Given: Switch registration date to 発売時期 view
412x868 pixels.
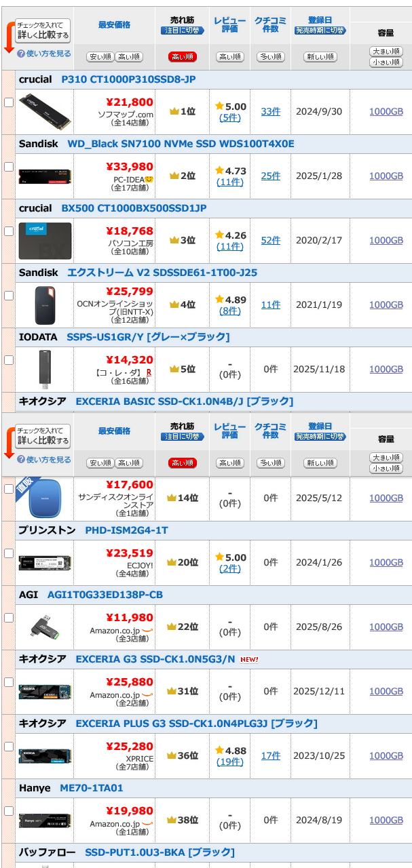Looking at the screenshot, I should [x=320, y=31].
